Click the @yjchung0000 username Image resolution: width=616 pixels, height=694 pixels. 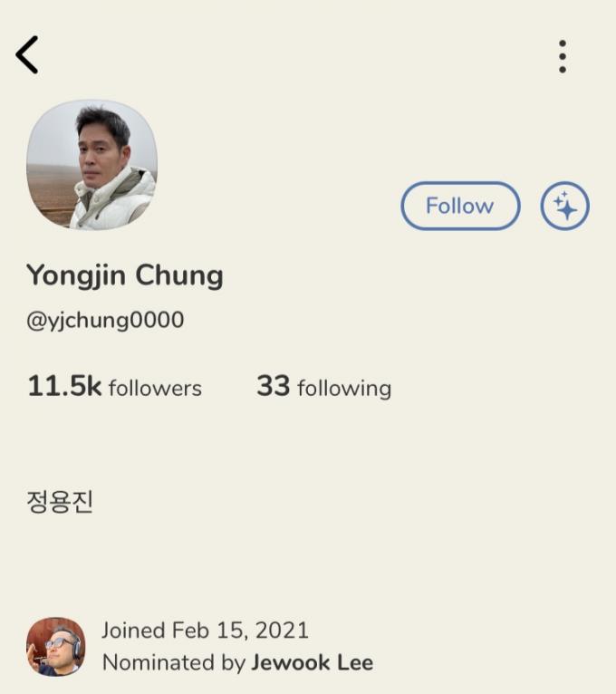pos(105,320)
